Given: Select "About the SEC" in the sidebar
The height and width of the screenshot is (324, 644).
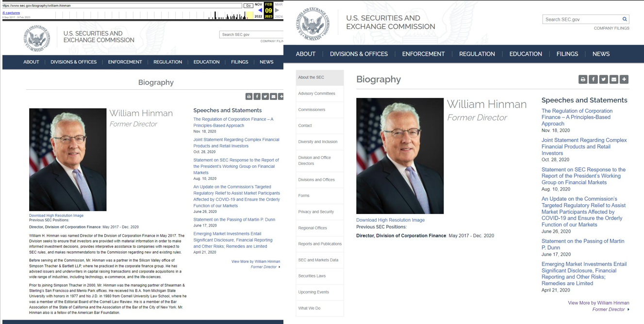Looking at the screenshot, I should point(320,78).
